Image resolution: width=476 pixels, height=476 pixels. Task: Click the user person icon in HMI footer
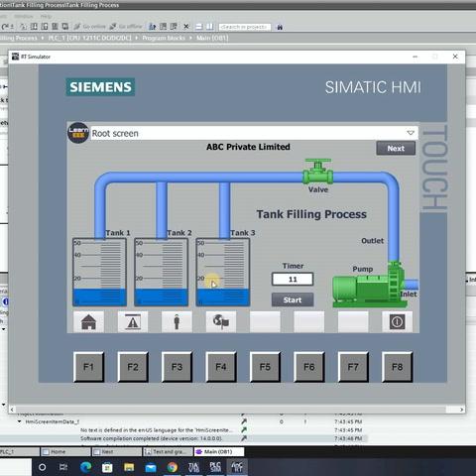point(177,321)
